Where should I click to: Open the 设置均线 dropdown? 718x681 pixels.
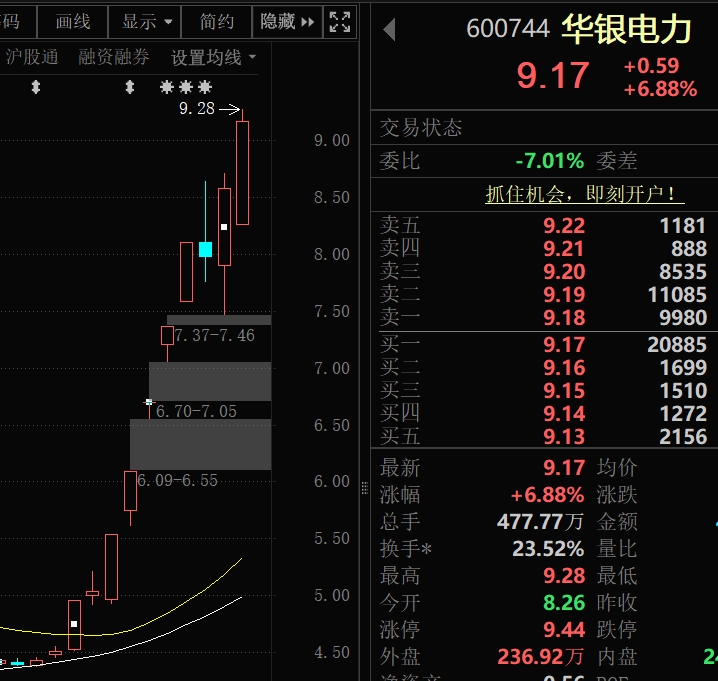coord(213,58)
